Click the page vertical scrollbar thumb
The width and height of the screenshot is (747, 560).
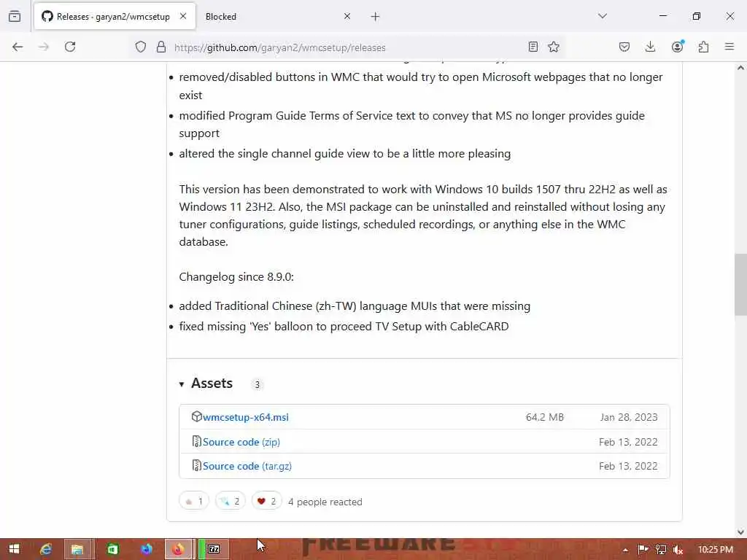[x=740, y=285]
